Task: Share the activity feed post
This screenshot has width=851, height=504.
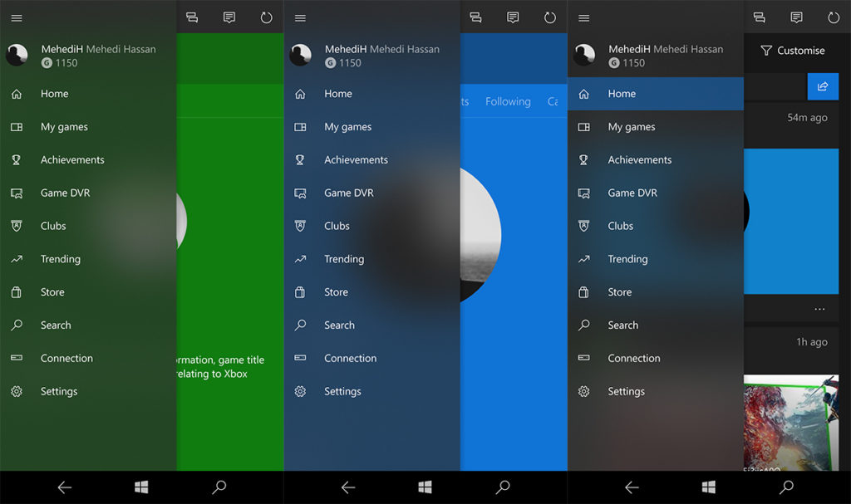Action: 823,86
